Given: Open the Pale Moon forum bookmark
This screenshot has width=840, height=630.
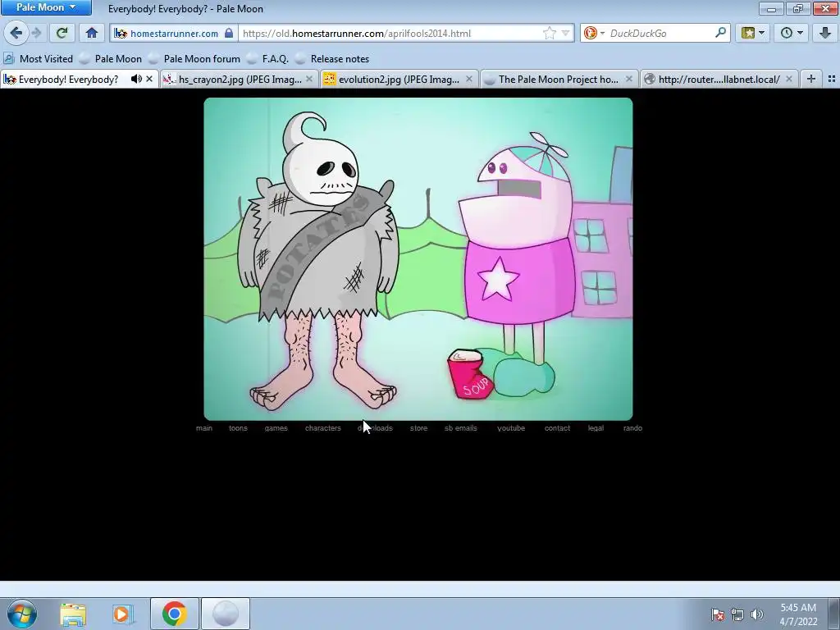Looking at the screenshot, I should (194, 59).
